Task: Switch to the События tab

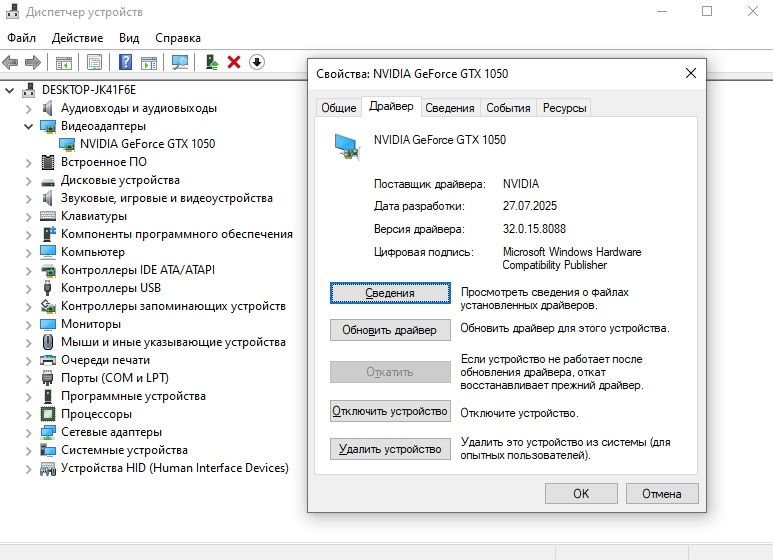Action: (x=508, y=107)
